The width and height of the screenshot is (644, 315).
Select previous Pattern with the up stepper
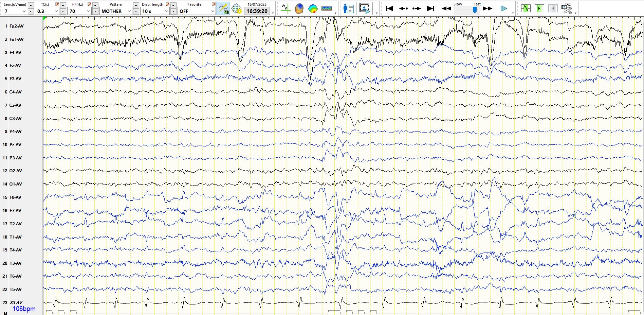click(x=136, y=5)
